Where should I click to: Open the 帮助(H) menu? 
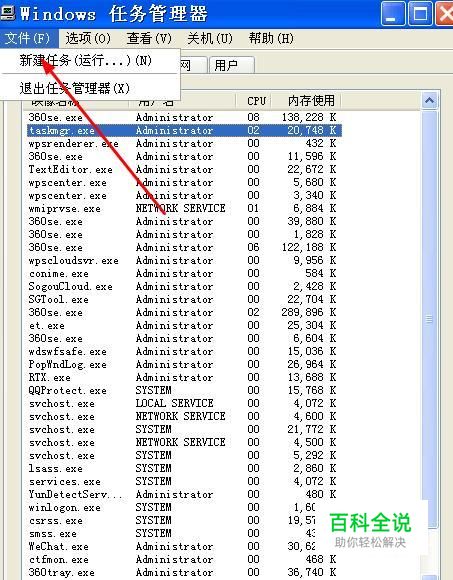pos(271,38)
